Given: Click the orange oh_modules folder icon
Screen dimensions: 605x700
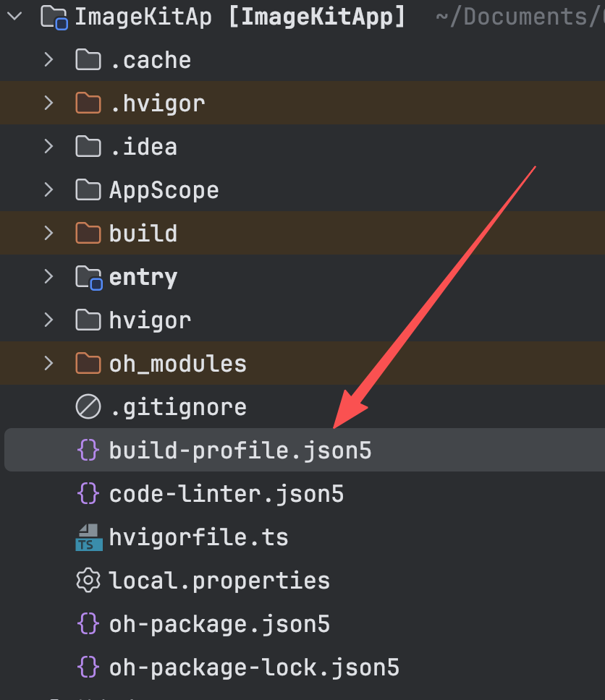Looking at the screenshot, I should 88,364.
